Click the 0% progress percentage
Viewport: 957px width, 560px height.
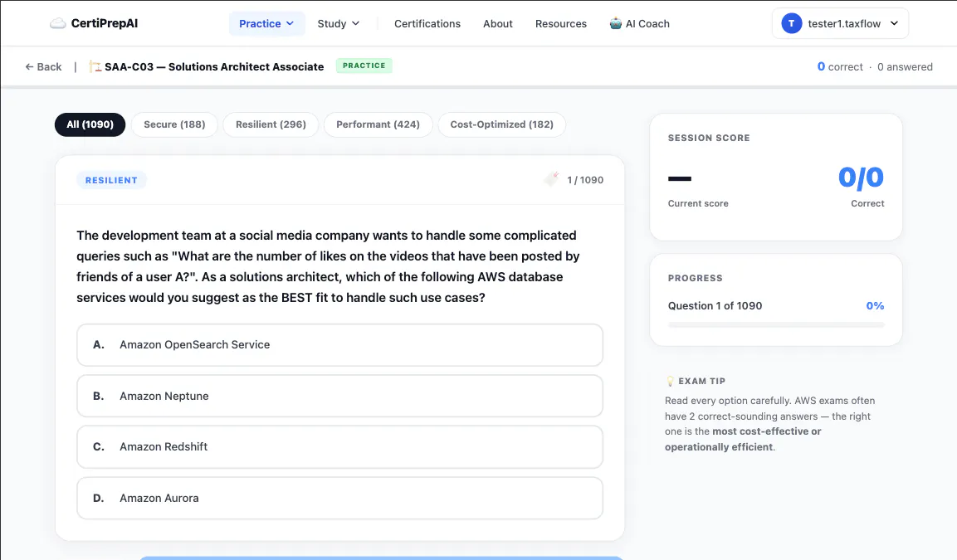875,305
